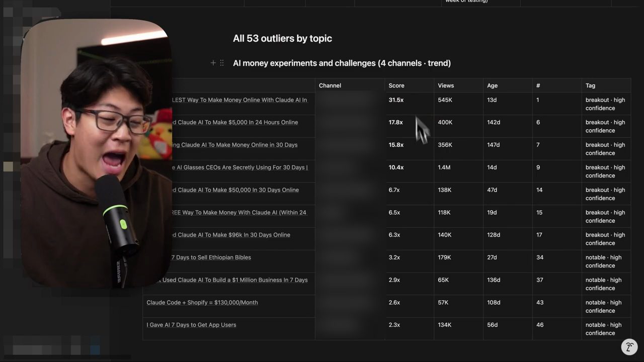Click the 65K views cell
644x362 pixels.
click(x=458, y=284)
